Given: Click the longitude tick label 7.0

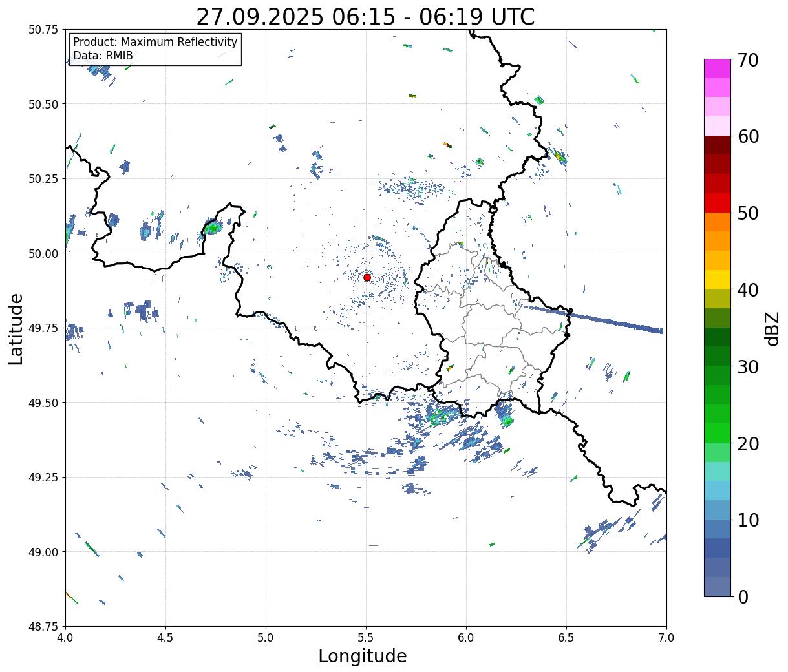Looking at the screenshot, I should pyautogui.click(x=666, y=638).
